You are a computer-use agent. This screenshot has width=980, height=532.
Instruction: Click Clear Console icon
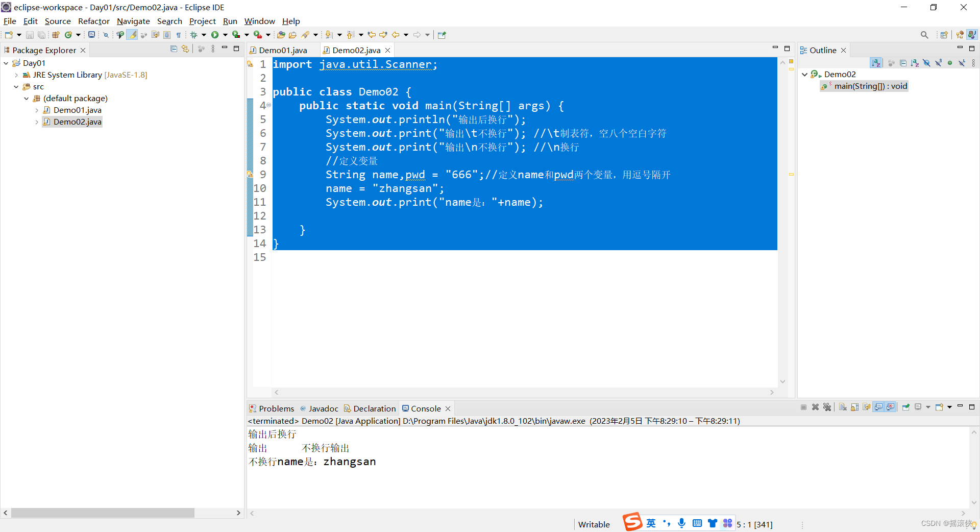843,407
